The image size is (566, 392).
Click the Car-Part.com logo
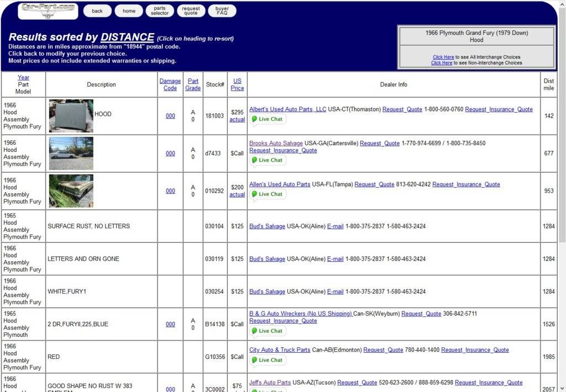[x=48, y=11]
